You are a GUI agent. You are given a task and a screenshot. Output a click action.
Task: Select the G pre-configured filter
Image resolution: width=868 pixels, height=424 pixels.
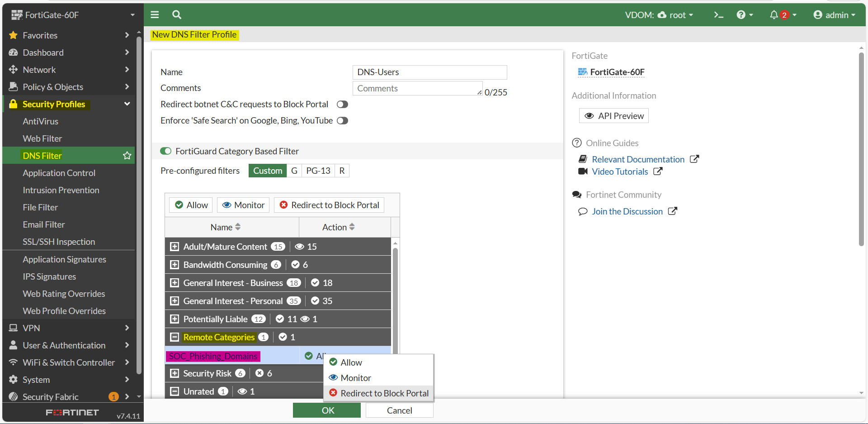coord(294,171)
